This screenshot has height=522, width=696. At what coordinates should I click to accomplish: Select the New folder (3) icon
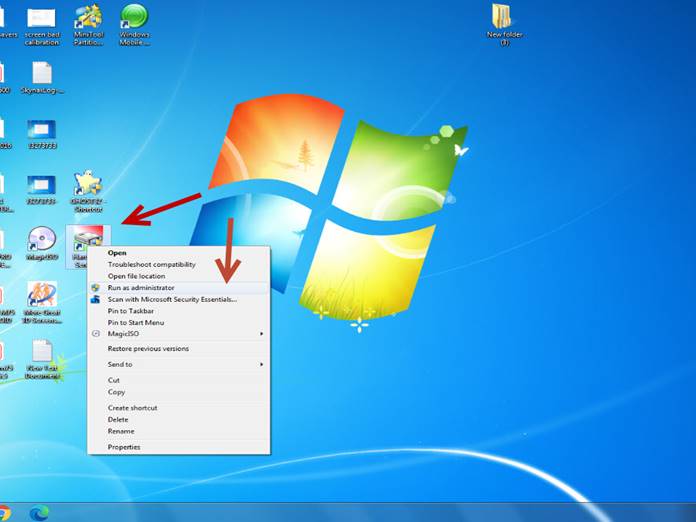coord(501,18)
